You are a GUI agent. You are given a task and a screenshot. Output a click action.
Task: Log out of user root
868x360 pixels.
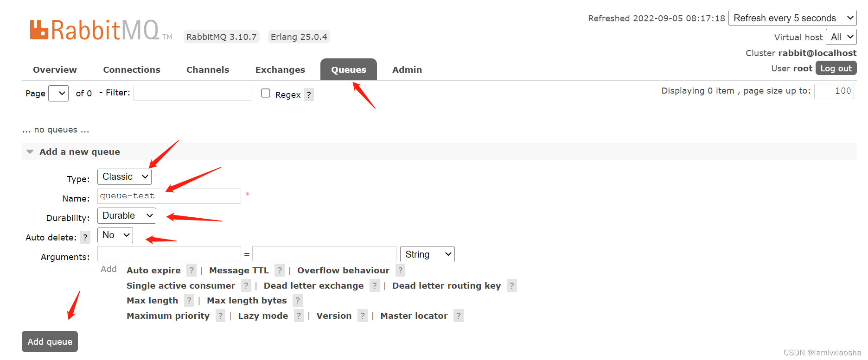click(836, 68)
